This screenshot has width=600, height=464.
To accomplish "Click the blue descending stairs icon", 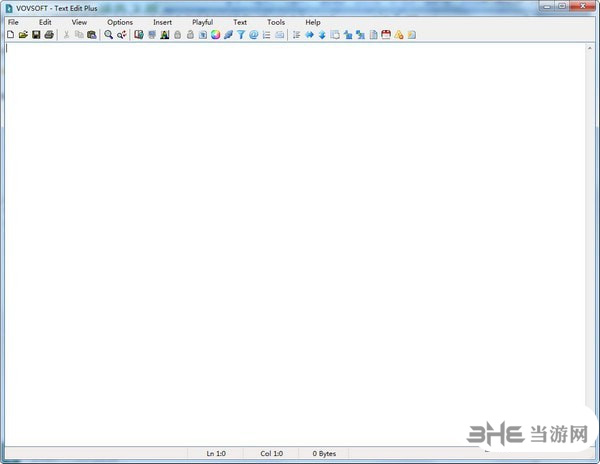I will point(360,35).
